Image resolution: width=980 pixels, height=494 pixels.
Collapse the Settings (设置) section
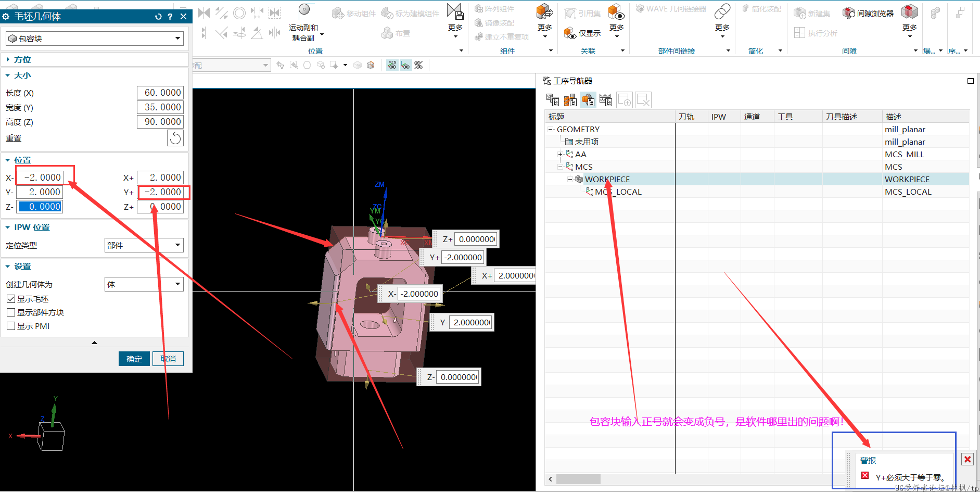8,267
